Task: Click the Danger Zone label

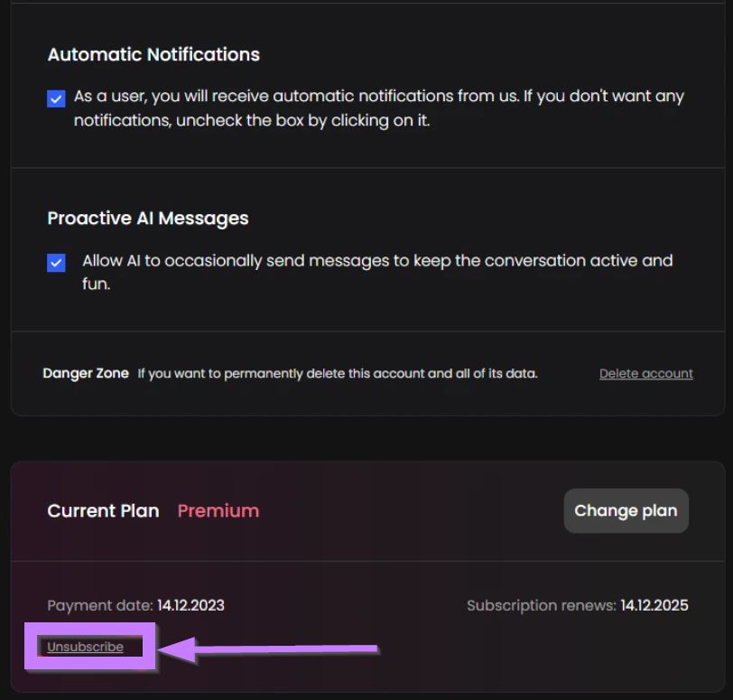Action: tap(86, 374)
